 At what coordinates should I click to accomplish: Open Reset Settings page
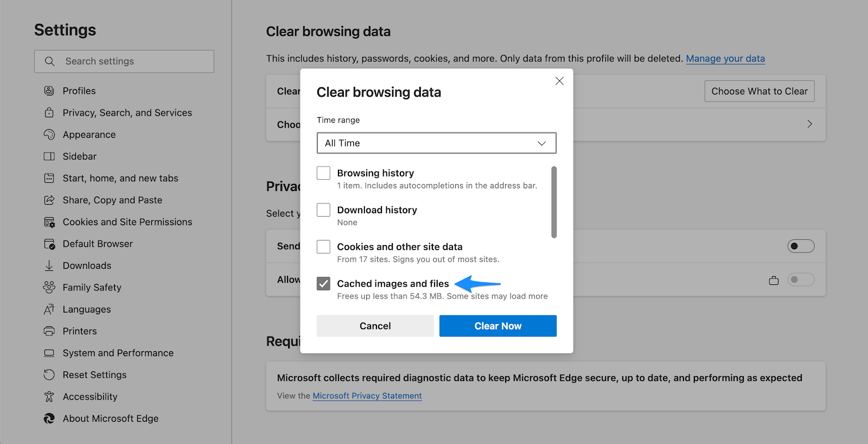94,375
